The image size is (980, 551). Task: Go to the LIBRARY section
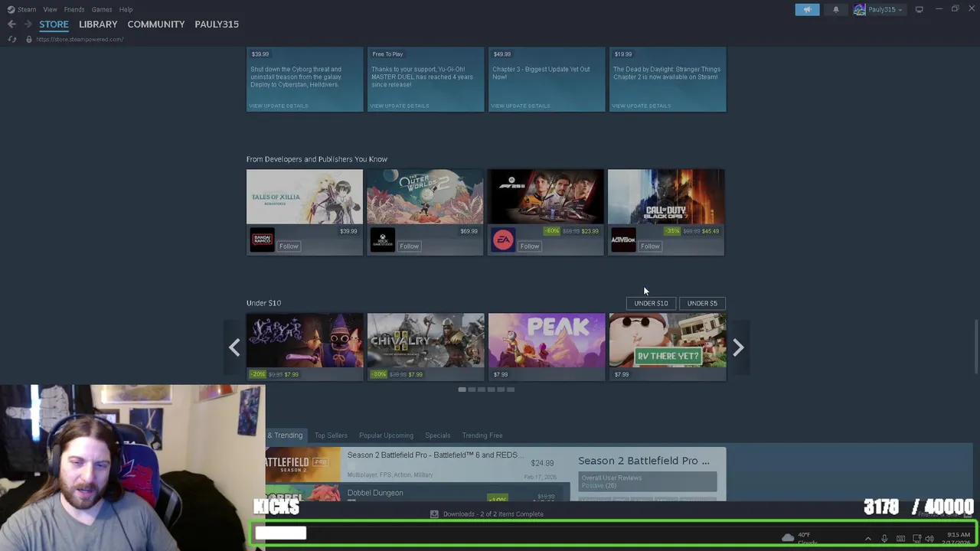98,24
